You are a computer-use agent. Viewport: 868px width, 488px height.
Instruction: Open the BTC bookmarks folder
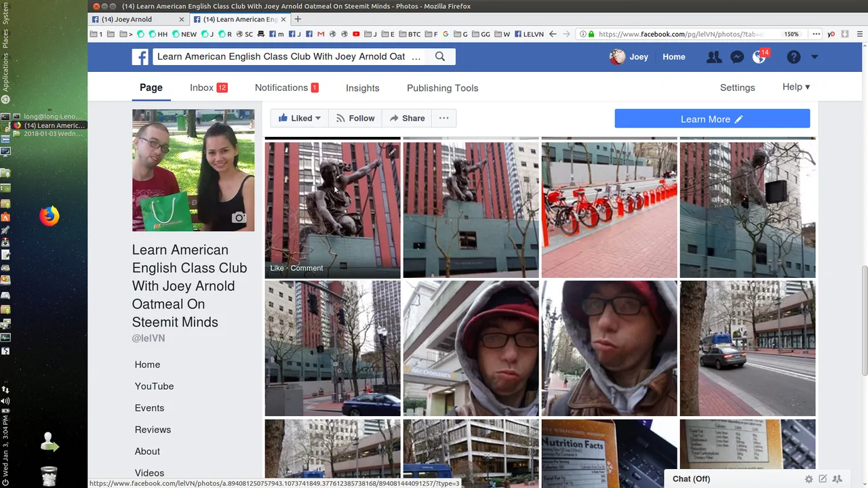pos(409,34)
